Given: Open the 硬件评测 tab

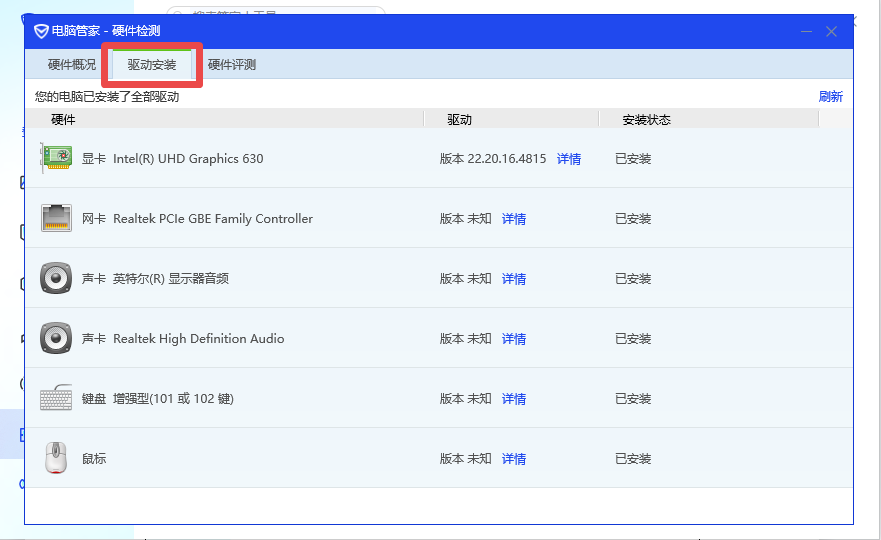Looking at the screenshot, I should [x=232, y=65].
